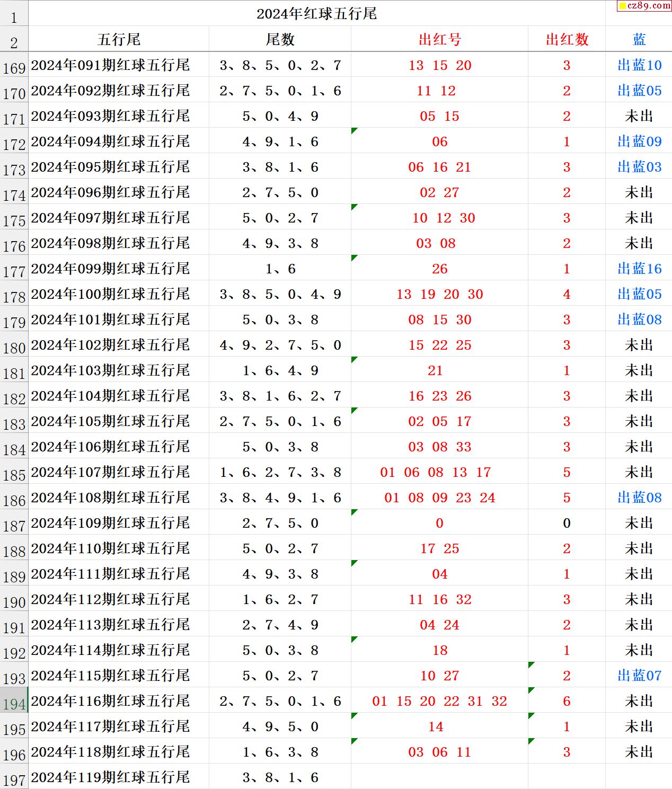The image size is (672, 789).
Task: Click red numbers 03 06 11
Action: coord(439,752)
